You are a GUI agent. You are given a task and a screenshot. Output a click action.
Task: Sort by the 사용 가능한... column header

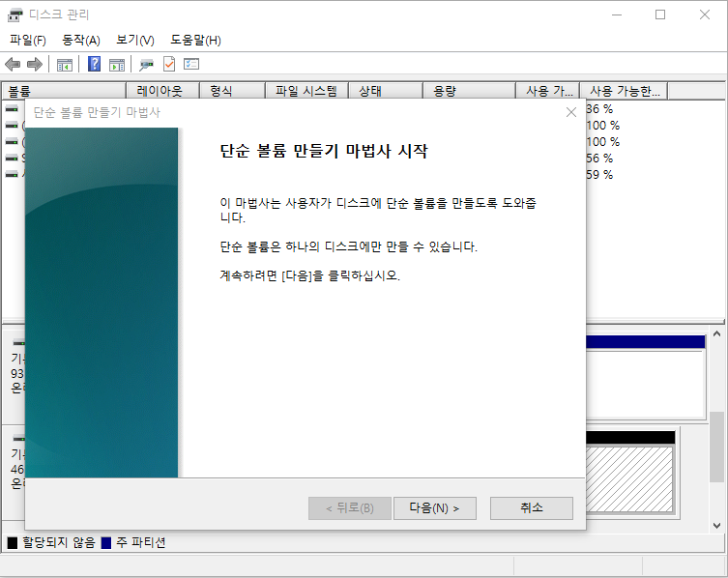pyautogui.click(x=624, y=91)
